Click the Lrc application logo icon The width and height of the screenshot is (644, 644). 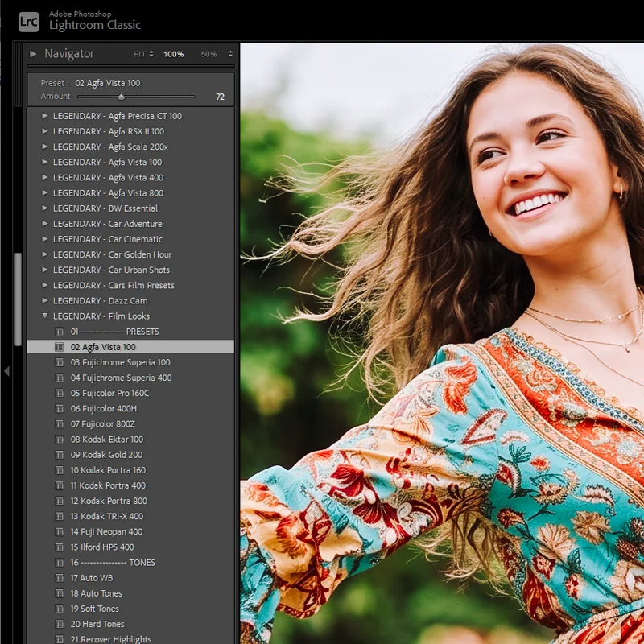(29, 22)
